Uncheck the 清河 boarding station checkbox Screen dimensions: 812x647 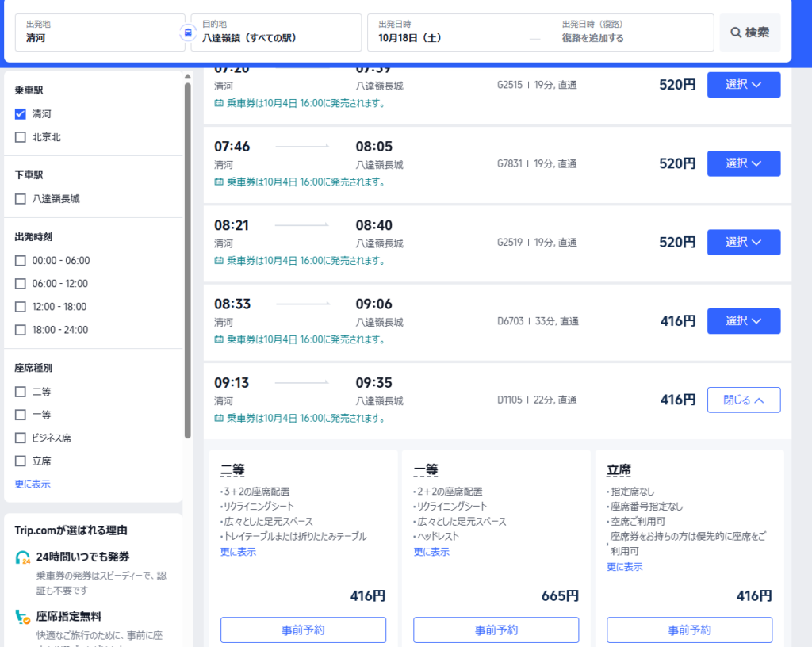pos(21,114)
